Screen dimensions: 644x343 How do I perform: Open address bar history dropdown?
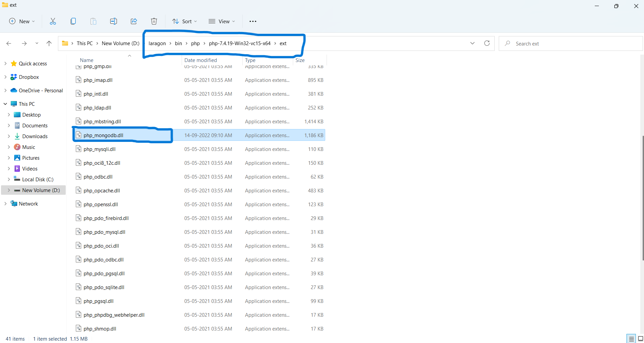click(472, 43)
